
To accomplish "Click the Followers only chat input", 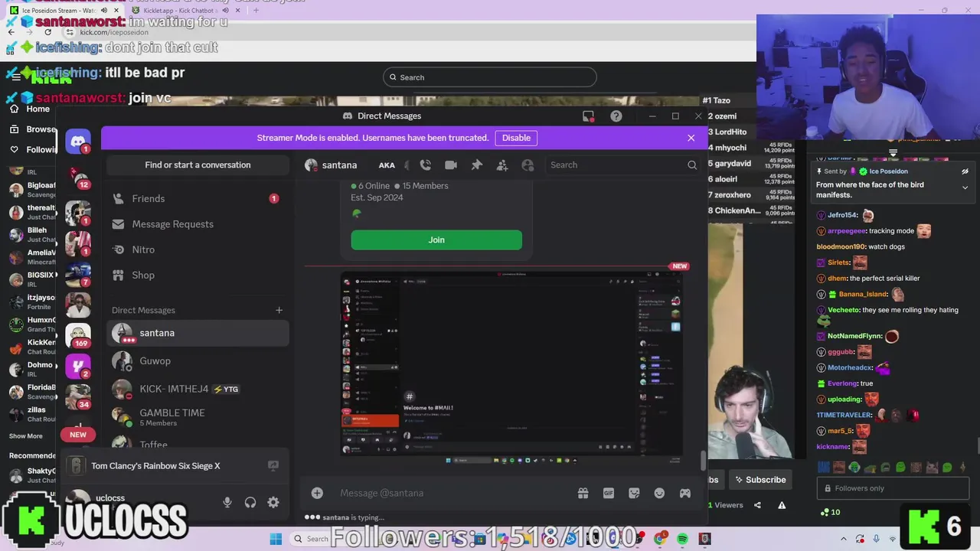I will pyautogui.click(x=893, y=488).
